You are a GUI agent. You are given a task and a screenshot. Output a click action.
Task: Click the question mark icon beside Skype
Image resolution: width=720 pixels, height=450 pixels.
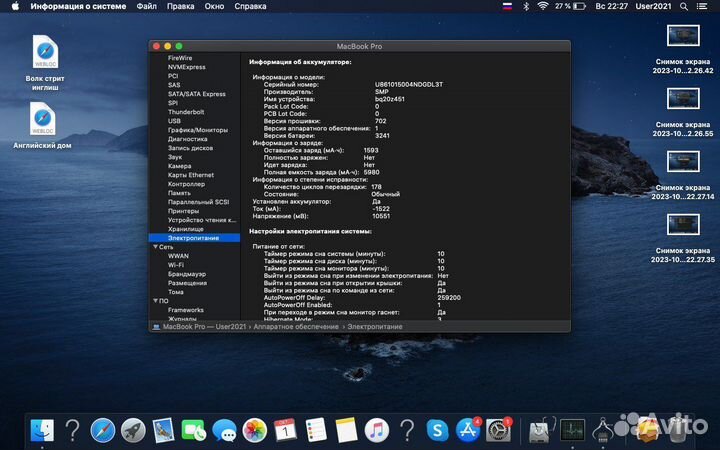(407, 431)
